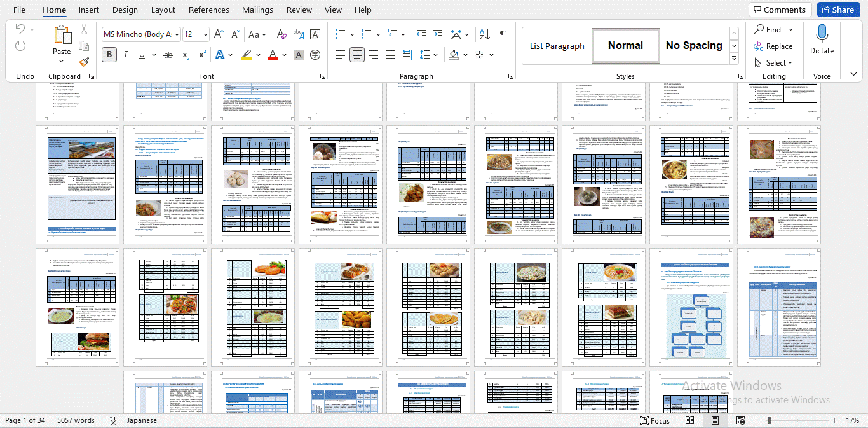Switch to the Mailings tab
Image resolution: width=868 pixels, height=428 pixels.
point(258,10)
